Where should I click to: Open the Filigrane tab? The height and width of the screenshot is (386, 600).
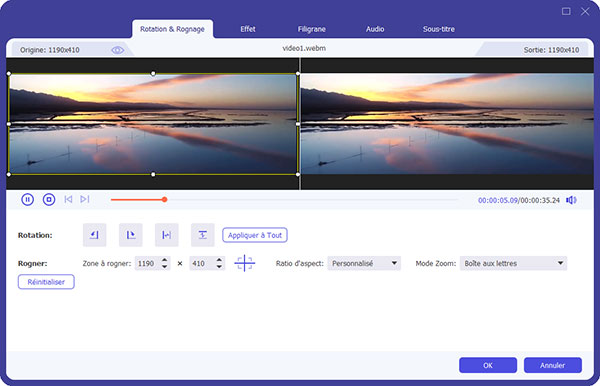coord(311,29)
